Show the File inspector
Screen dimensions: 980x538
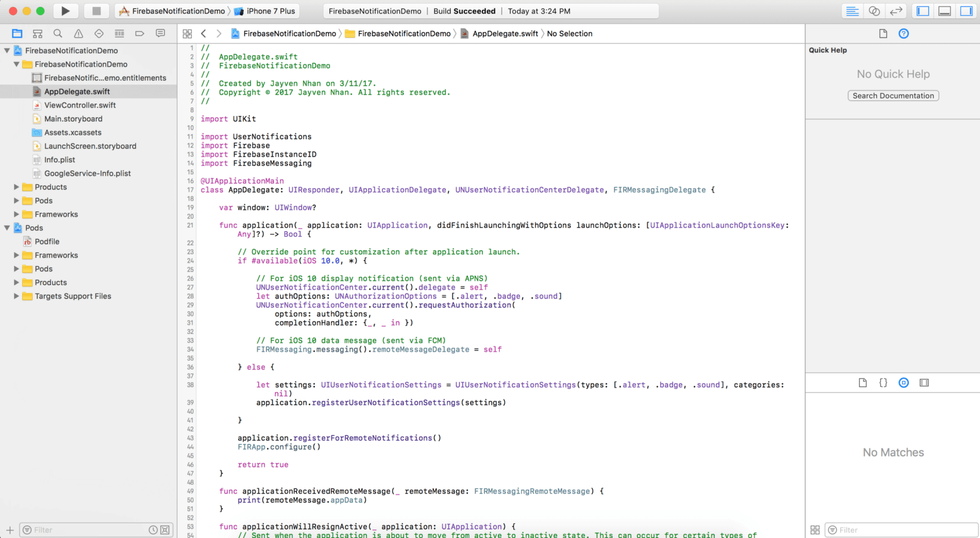coord(883,34)
